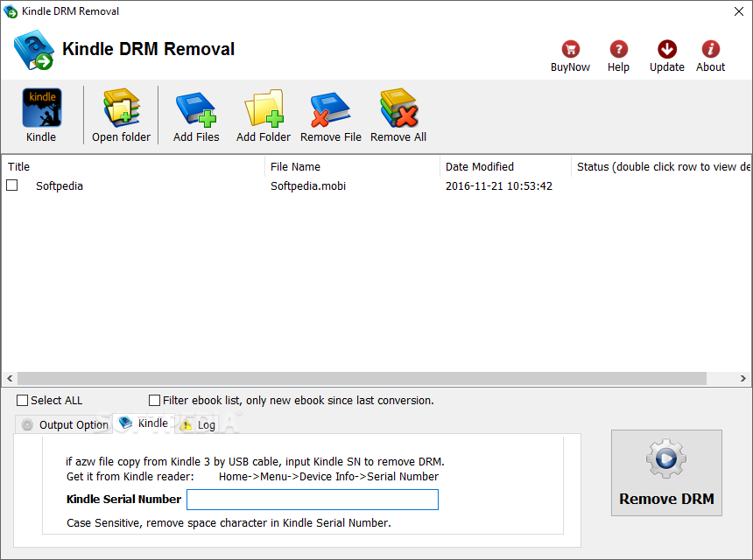Sort by the Date Modified column header
753x560 pixels.
click(x=505, y=166)
